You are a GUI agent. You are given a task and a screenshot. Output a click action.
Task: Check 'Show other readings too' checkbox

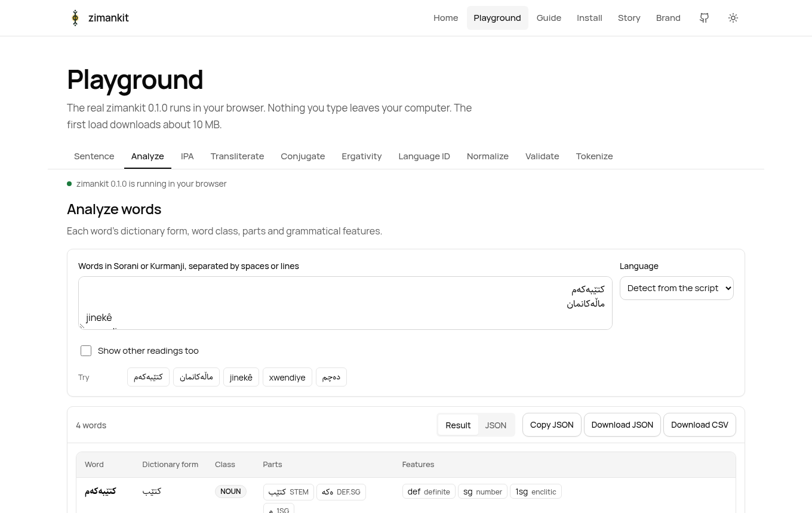(86, 351)
